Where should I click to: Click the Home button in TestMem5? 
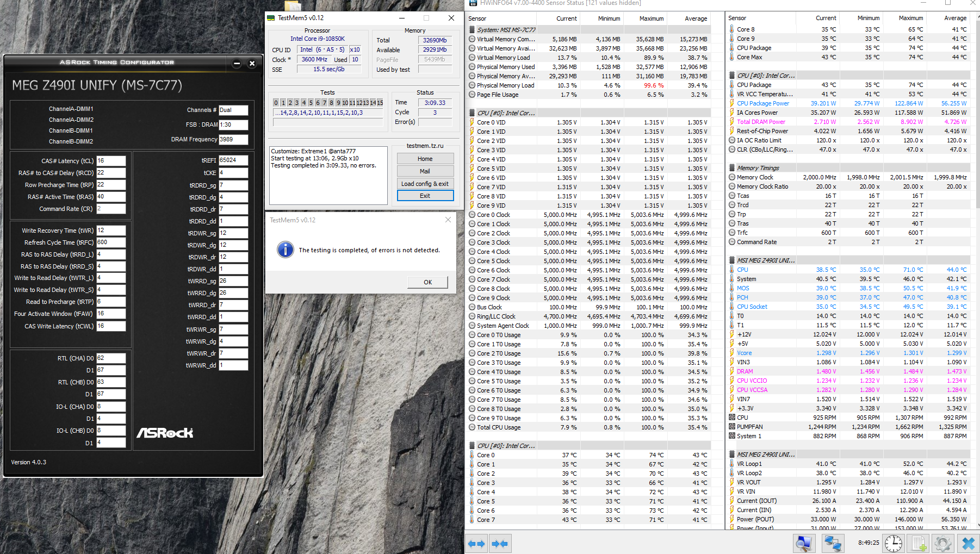pos(425,159)
